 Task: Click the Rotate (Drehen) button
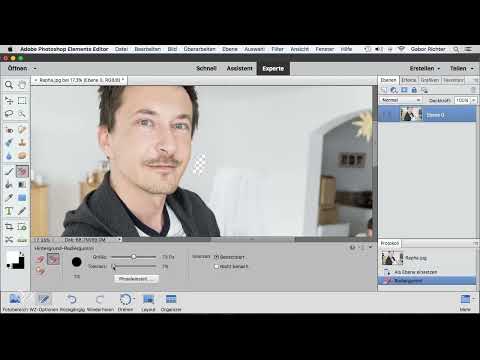pos(125,302)
